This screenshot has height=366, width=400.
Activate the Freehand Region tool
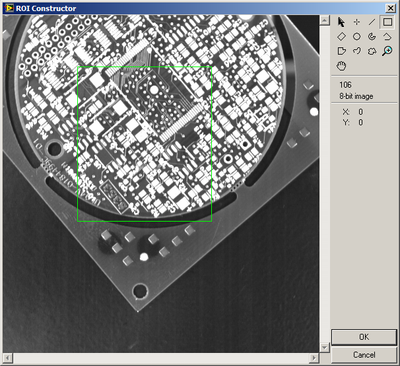pos(372,51)
